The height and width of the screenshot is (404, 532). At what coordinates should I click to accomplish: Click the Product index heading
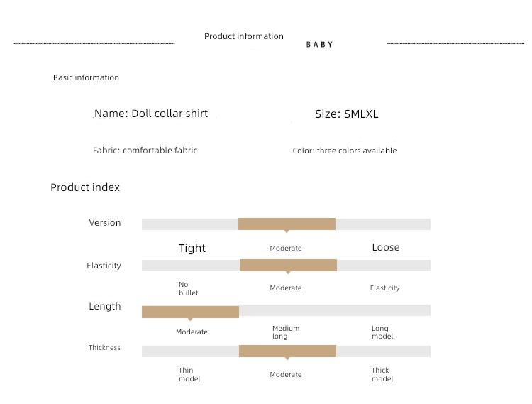(x=85, y=187)
